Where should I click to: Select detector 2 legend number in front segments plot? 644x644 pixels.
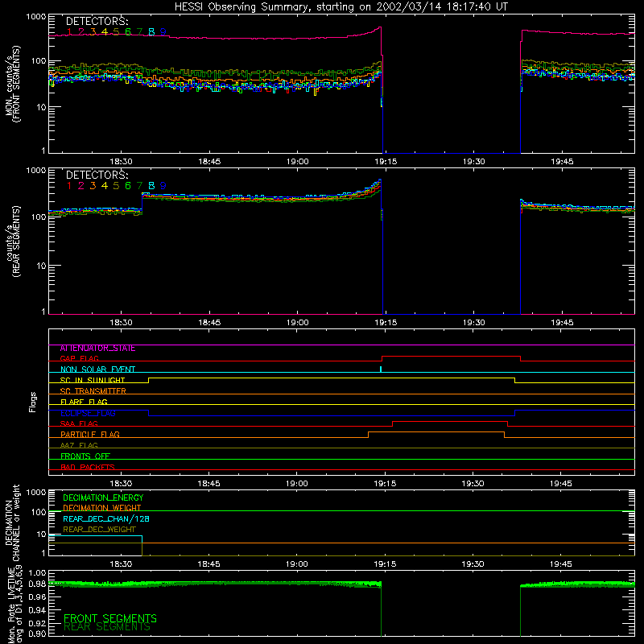point(81,31)
